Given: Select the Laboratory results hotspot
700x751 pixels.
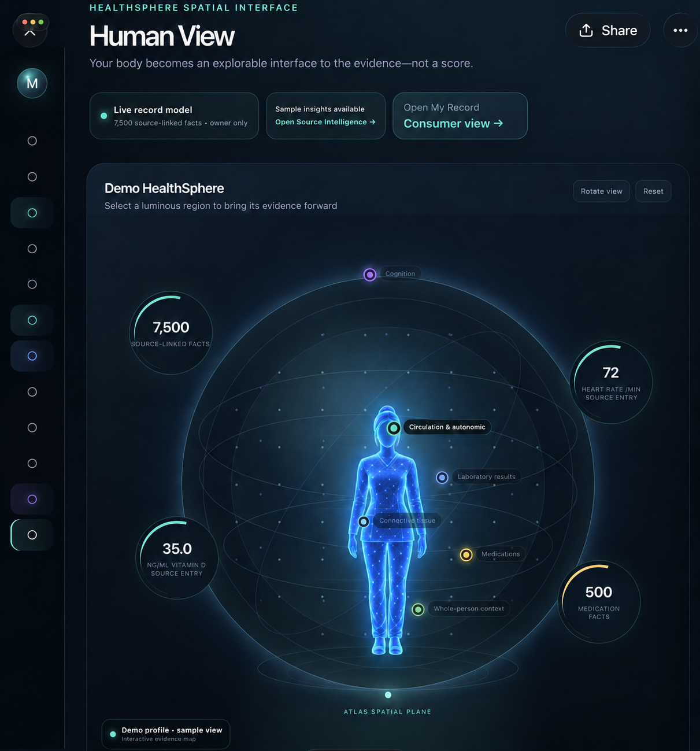Looking at the screenshot, I should point(442,478).
